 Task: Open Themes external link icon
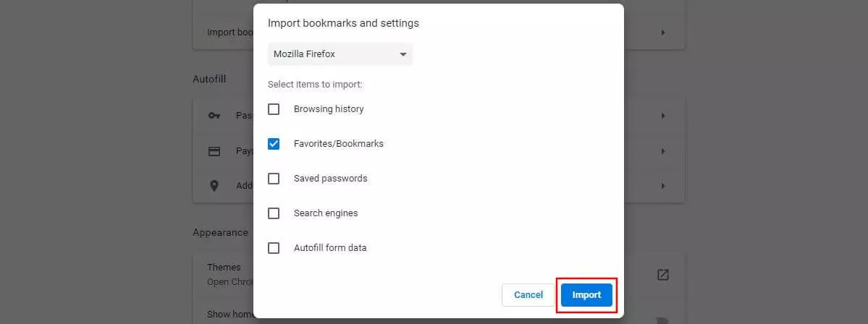(x=662, y=275)
